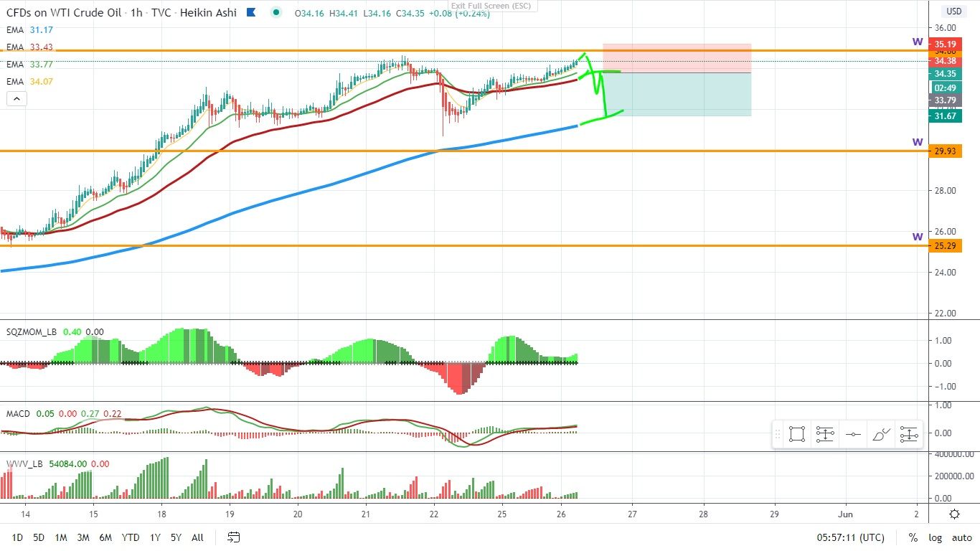Grab the floating toolbar drag handle

778,434
